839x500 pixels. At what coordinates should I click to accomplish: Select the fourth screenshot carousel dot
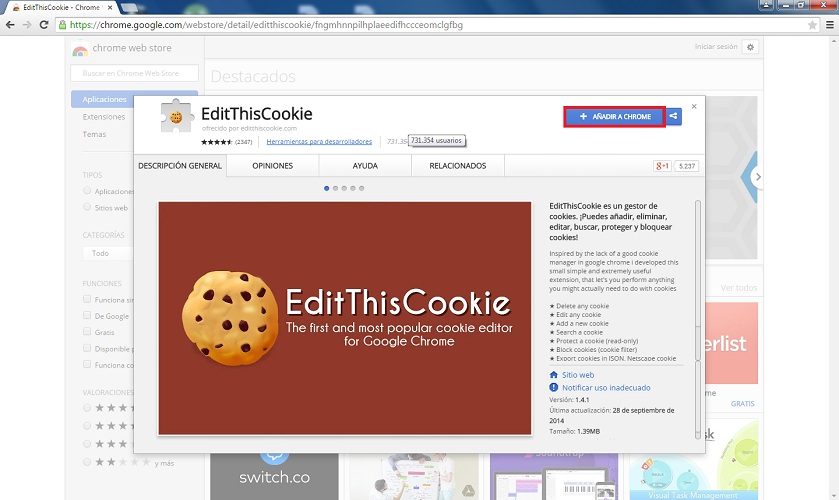(353, 188)
